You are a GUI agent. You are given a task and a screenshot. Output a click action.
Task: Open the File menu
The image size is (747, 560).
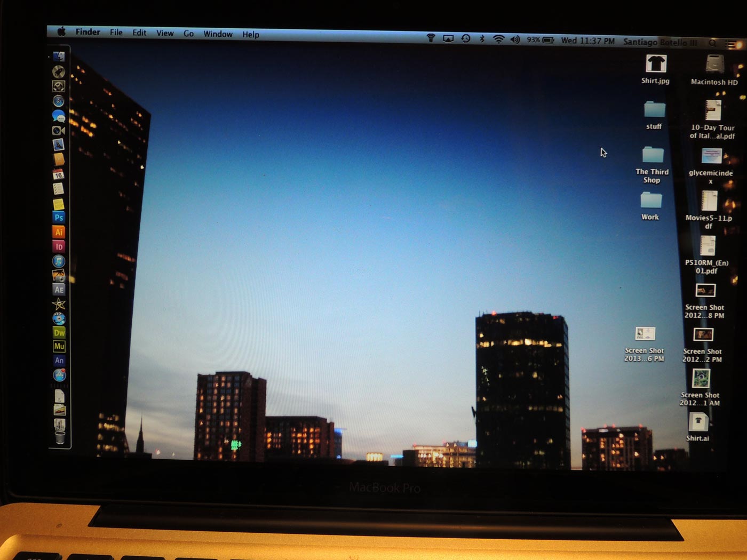click(x=116, y=33)
